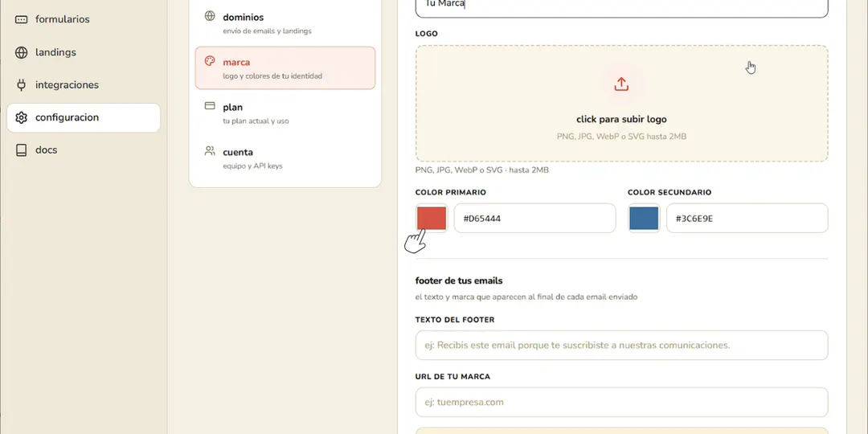Click the marca palette icon

pos(210,61)
